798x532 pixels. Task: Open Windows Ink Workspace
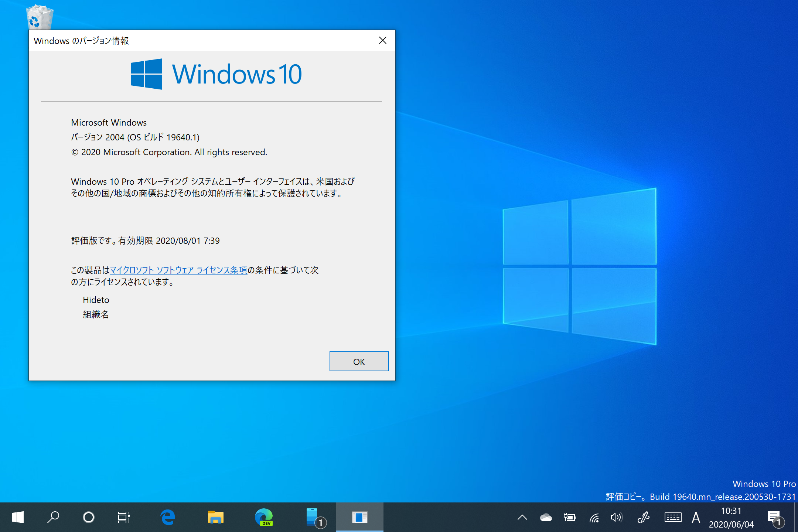coord(644,517)
